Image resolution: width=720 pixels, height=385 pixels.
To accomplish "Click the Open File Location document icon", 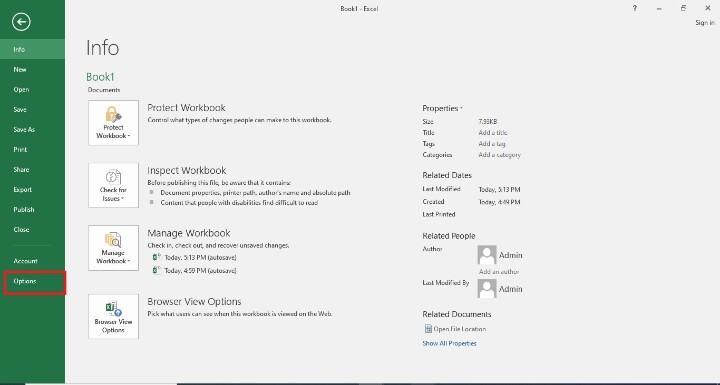I will (x=428, y=328).
